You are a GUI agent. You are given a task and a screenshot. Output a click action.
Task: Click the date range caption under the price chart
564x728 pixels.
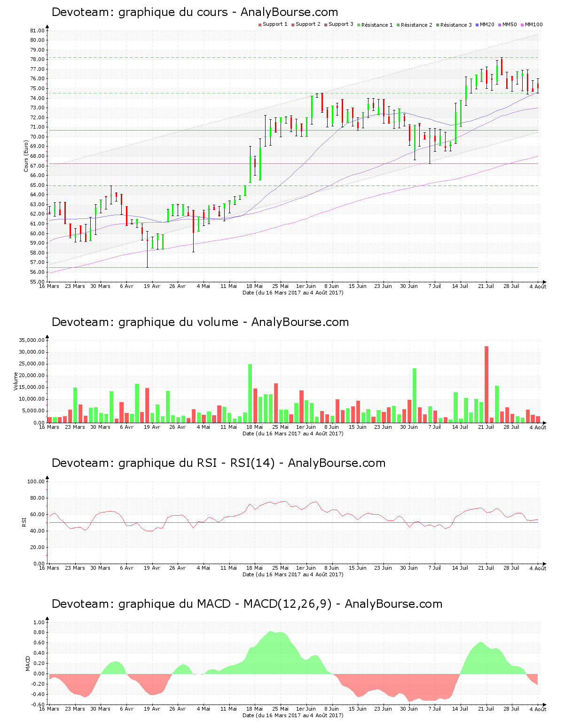coord(293,293)
